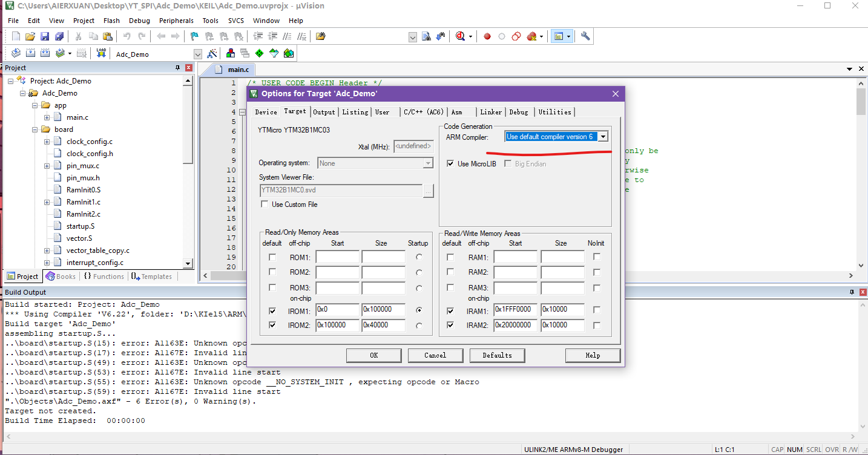Kill all breakpoints icon
Image resolution: width=868 pixels, height=455 pixels.
click(532, 36)
